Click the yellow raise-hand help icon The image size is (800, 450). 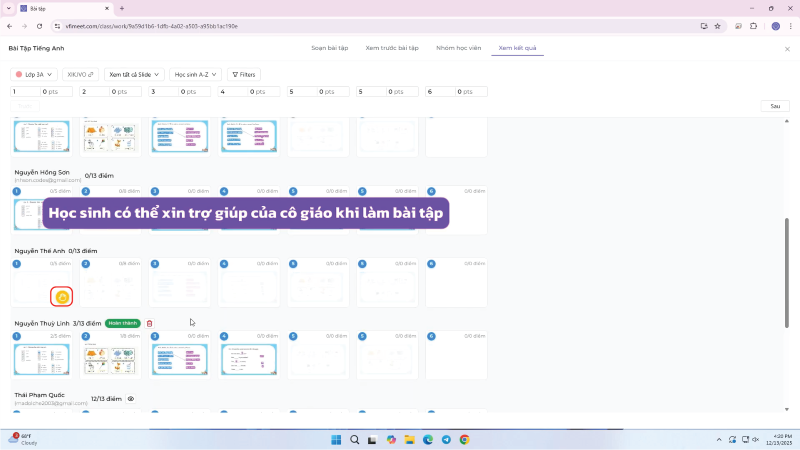[x=62, y=296]
